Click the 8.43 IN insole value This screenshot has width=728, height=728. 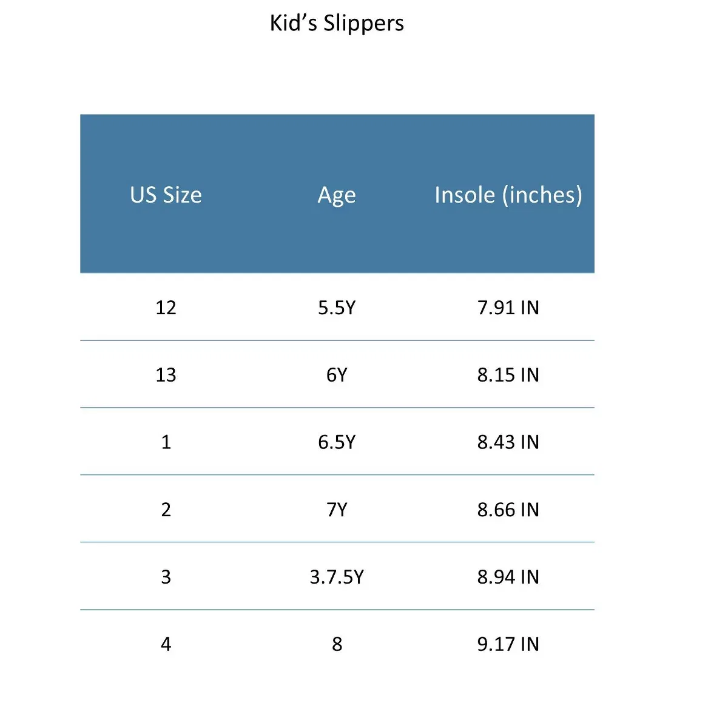click(508, 442)
